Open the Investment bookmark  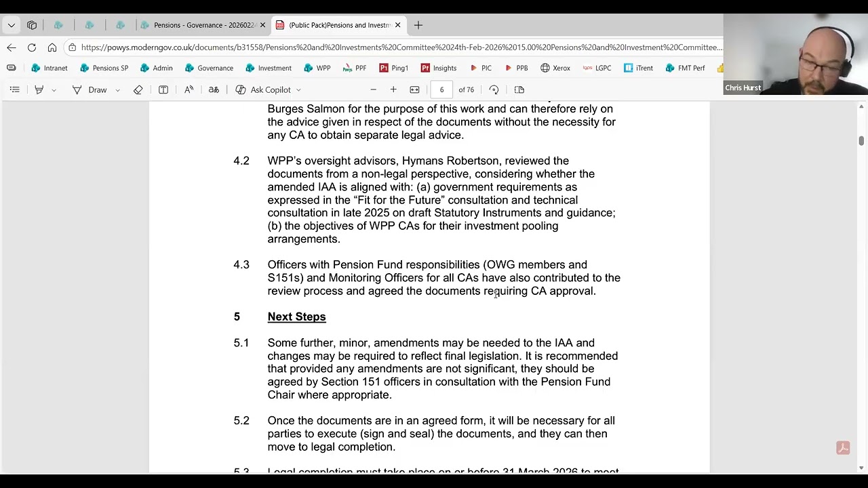[269, 68]
